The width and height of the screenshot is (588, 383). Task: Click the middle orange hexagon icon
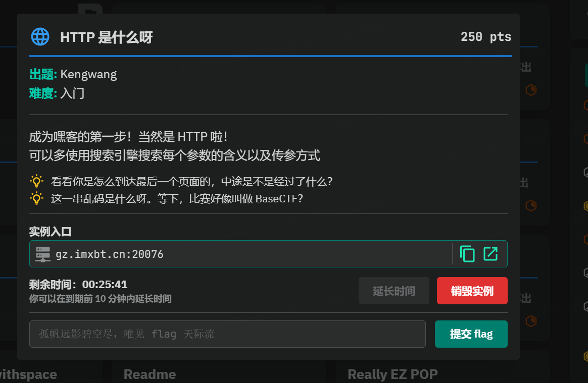click(531, 205)
